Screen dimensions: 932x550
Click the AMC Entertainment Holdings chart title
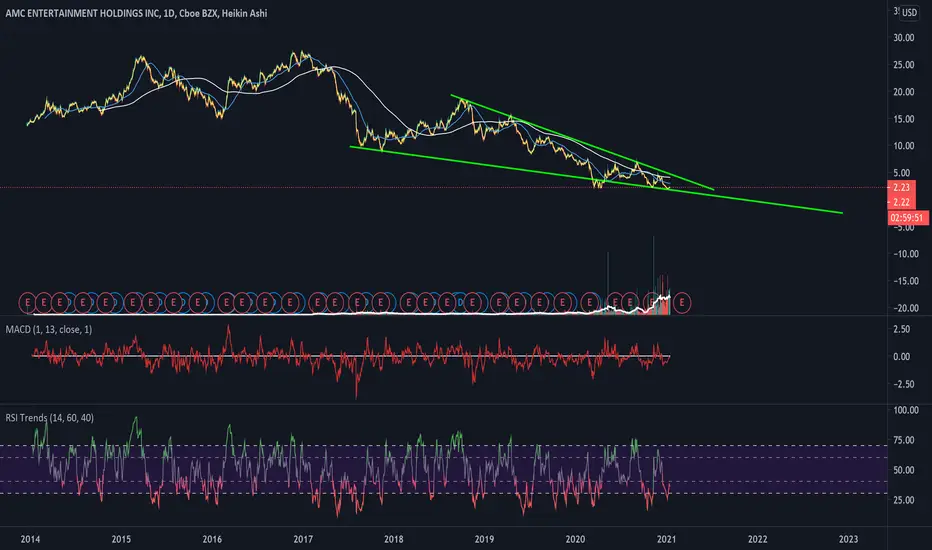pyautogui.click(x=136, y=13)
